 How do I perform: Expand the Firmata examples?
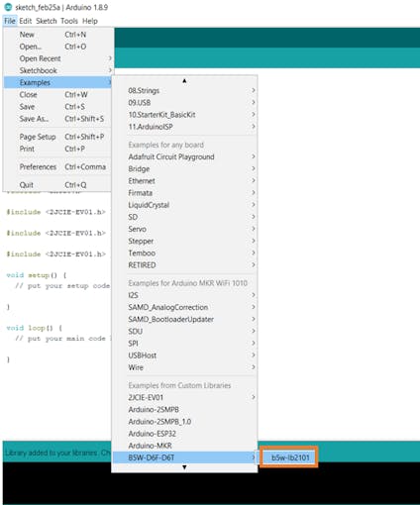tap(184, 193)
